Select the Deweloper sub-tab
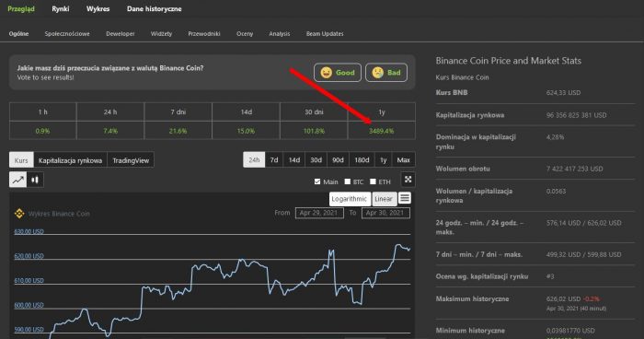The height and width of the screenshot is (339, 644). pos(121,34)
